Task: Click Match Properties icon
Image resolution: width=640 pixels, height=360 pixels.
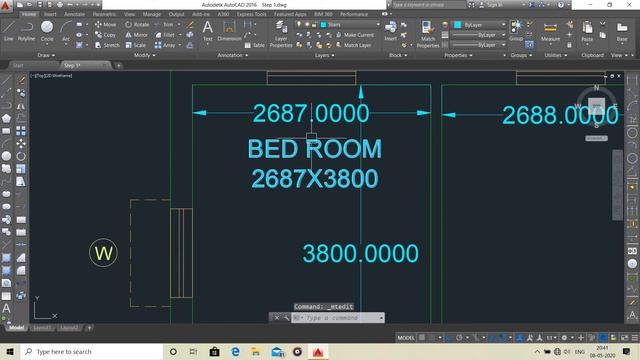Action: point(428,34)
